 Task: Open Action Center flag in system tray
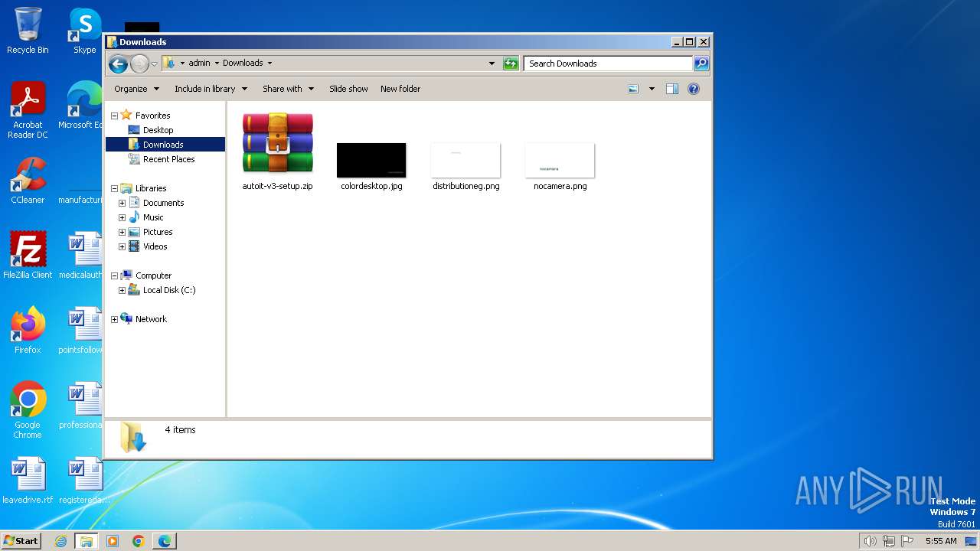pos(907,541)
